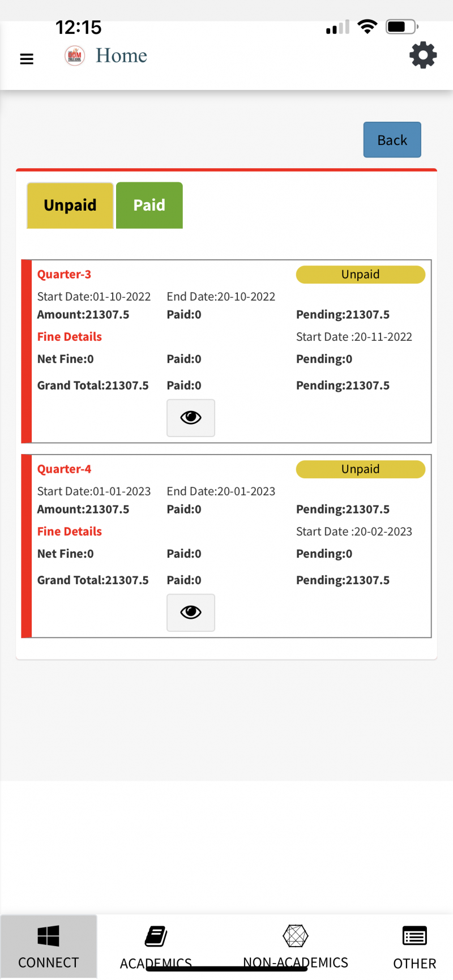Open settings gear icon

(x=423, y=55)
